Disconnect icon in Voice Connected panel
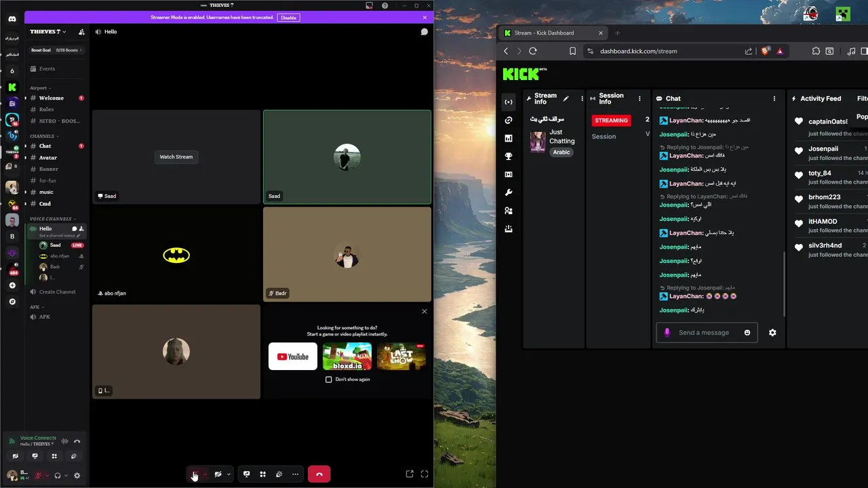 77,441
